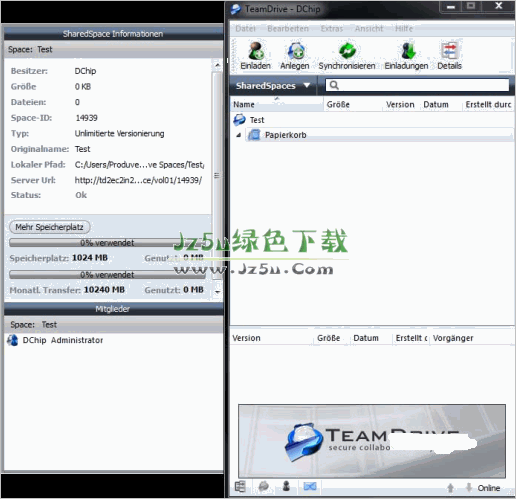Click the person status bar icon
The image size is (516, 499).
[286, 486]
